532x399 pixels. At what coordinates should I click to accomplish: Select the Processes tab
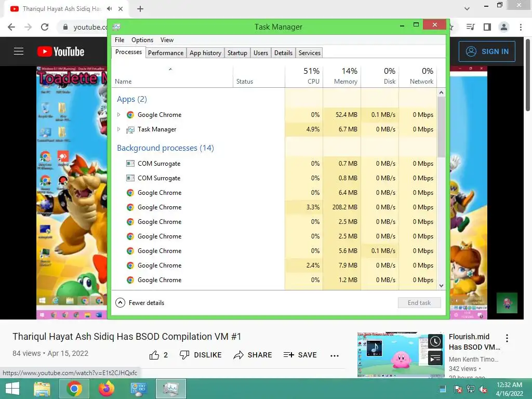(x=129, y=52)
